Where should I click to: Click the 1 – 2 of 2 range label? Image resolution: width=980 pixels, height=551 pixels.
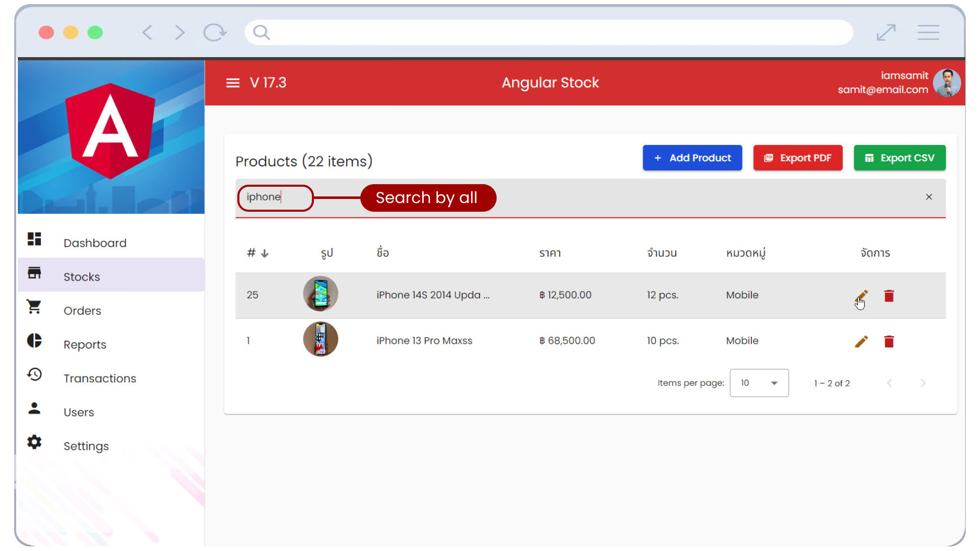832,383
